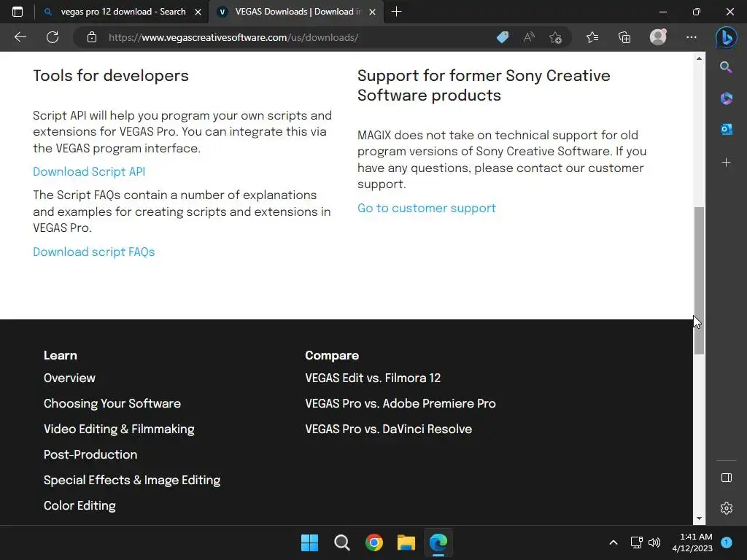Open volume control tray icon
This screenshot has height=560, width=747.
[654, 542]
